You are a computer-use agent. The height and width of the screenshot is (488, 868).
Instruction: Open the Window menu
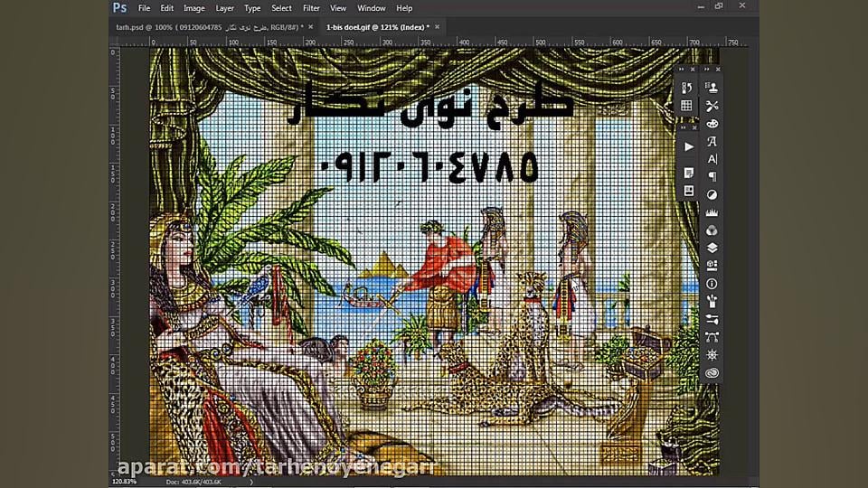(371, 8)
